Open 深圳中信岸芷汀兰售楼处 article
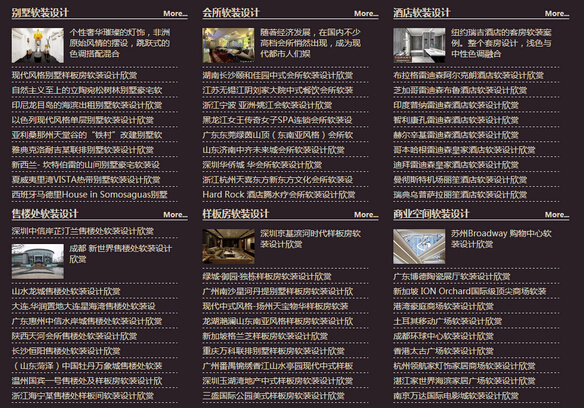 tap(83, 231)
